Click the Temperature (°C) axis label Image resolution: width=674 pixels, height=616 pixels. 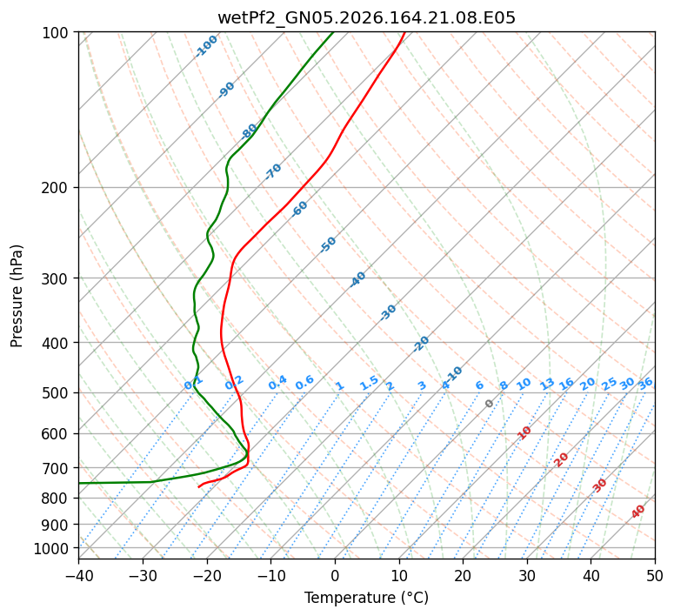coord(366,598)
